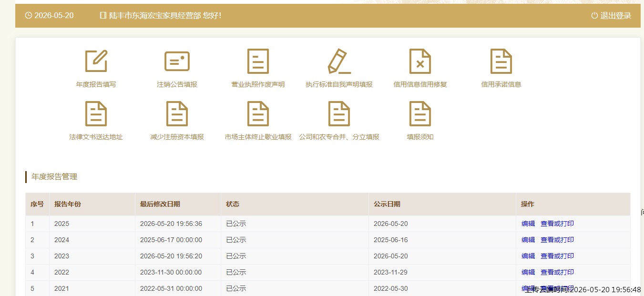Viewport: 644px width, 296px height.
Task: Click the 减少注册资本填报 label text
Action: pos(177,137)
